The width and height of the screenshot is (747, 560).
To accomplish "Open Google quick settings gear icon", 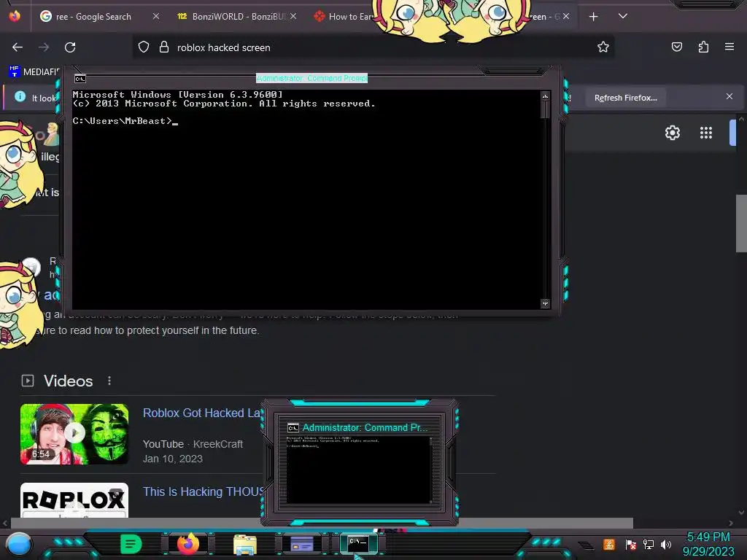I will [x=672, y=133].
